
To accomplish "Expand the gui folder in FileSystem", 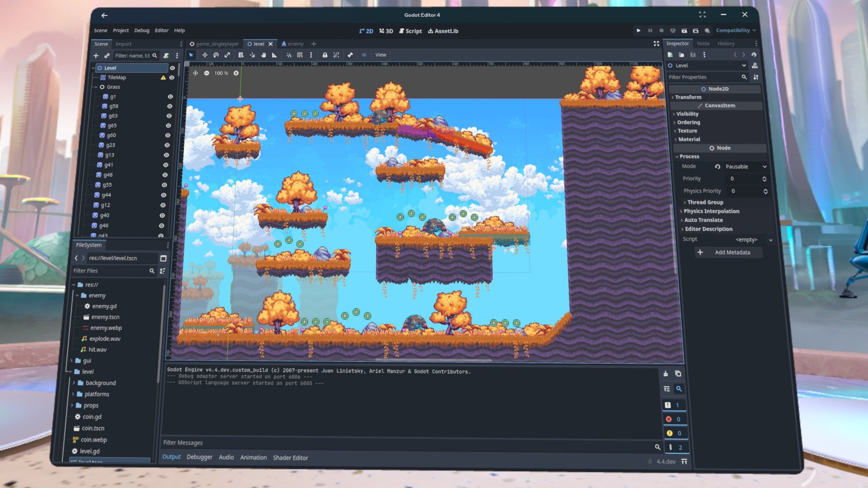I will tap(72, 361).
